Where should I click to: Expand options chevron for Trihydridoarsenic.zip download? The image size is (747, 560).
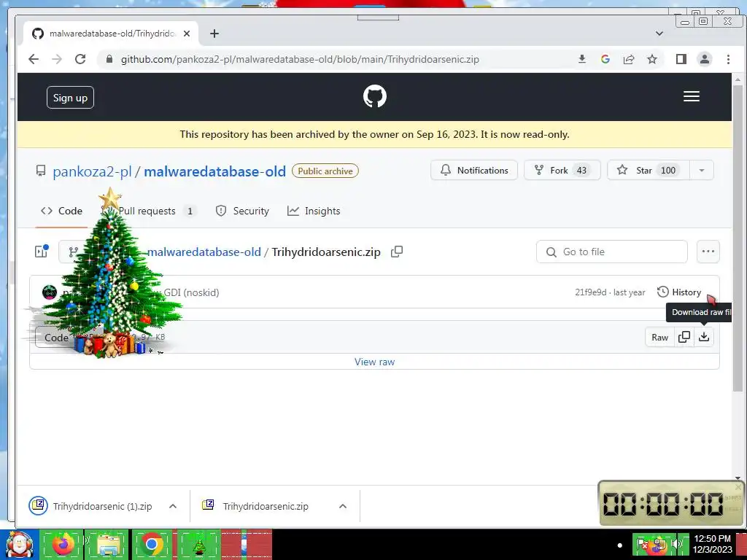(x=343, y=506)
